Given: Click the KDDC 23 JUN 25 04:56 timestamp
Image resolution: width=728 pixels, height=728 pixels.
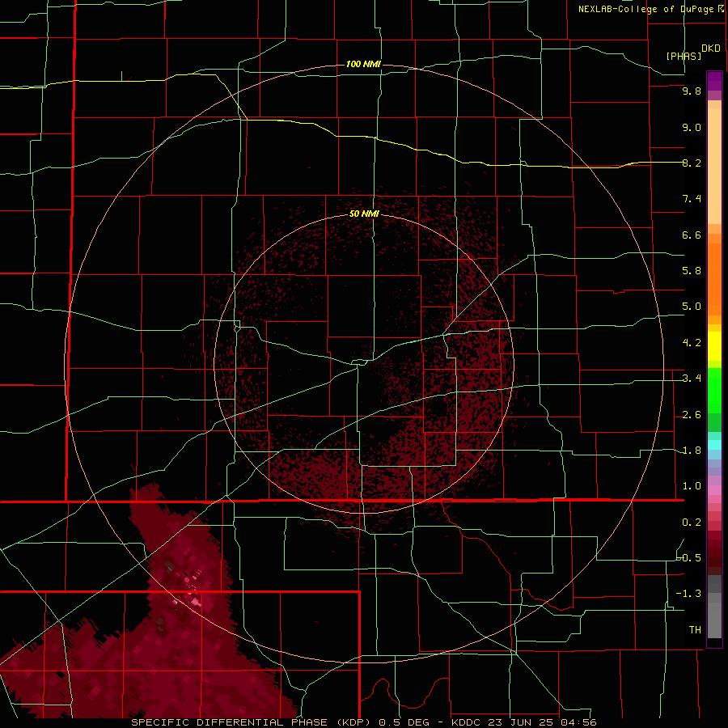Looking at the screenshot, I should click(523, 722).
